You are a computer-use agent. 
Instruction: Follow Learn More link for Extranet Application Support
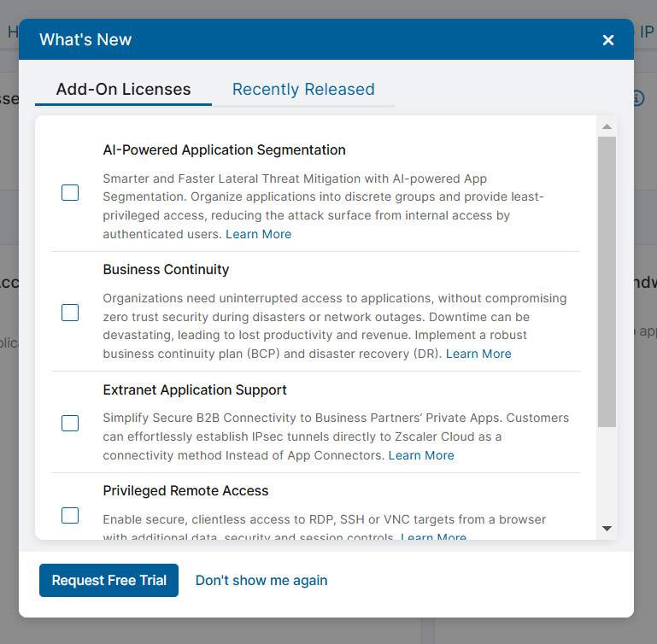coord(421,455)
